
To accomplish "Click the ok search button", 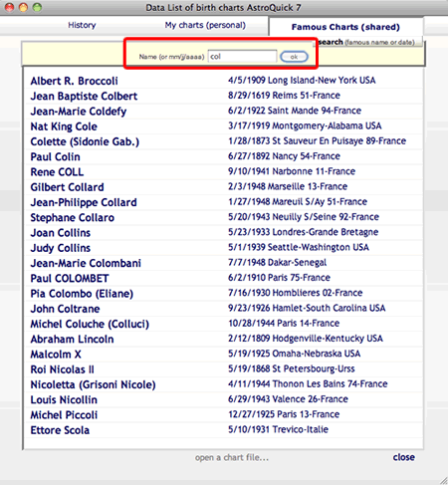I will click(x=294, y=57).
